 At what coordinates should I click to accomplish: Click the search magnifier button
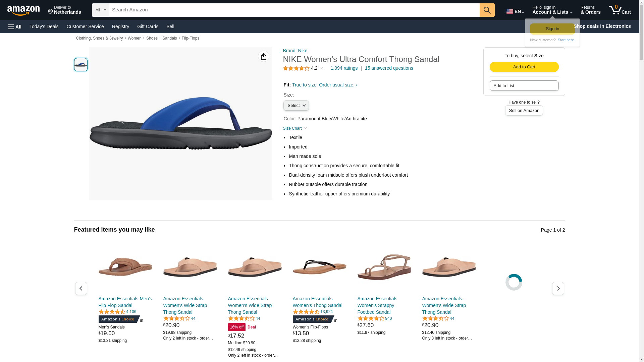click(487, 10)
